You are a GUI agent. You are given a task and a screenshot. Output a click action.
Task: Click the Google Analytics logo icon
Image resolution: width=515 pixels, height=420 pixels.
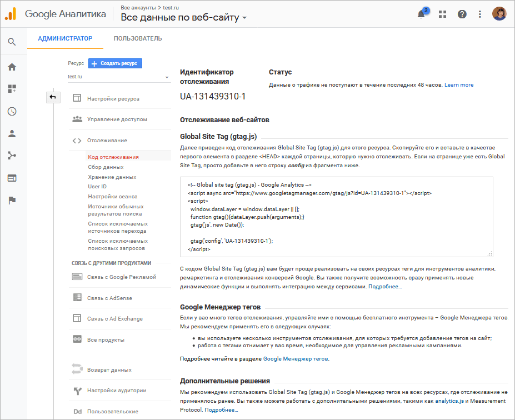pos(11,14)
